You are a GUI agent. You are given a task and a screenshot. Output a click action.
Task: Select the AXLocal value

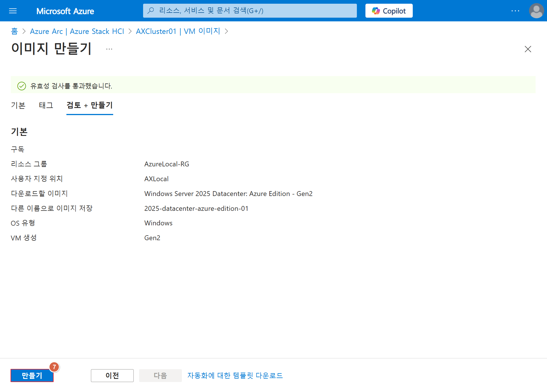(156, 179)
